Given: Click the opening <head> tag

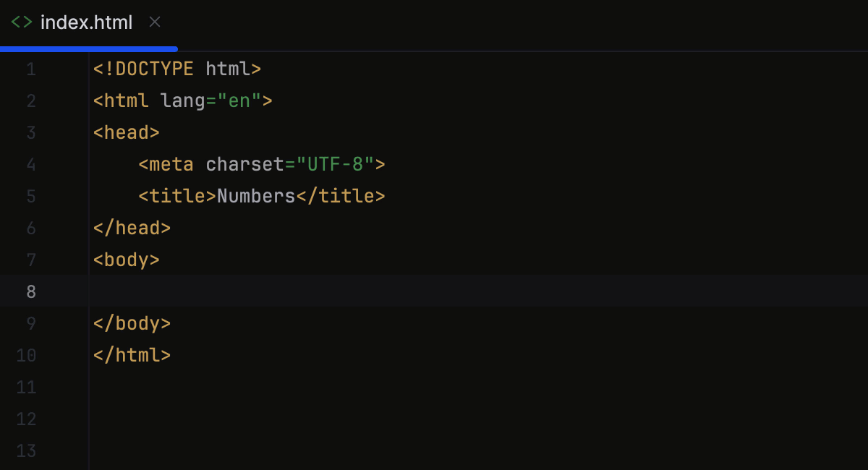Looking at the screenshot, I should coord(126,132).
